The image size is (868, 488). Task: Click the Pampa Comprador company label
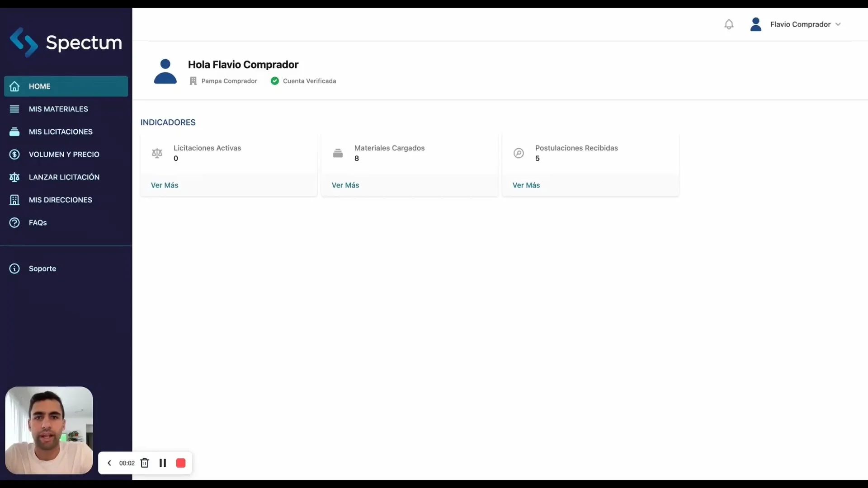tap(229, 81)
